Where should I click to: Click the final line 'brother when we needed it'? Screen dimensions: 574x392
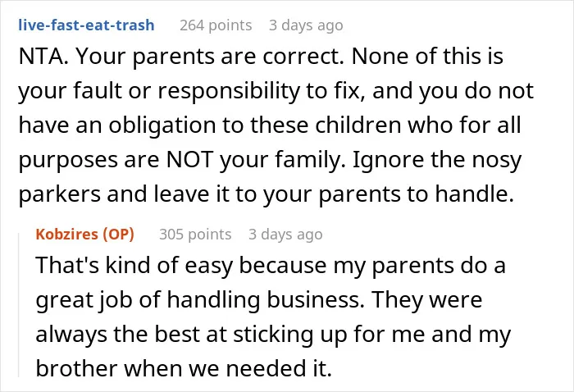184,368
